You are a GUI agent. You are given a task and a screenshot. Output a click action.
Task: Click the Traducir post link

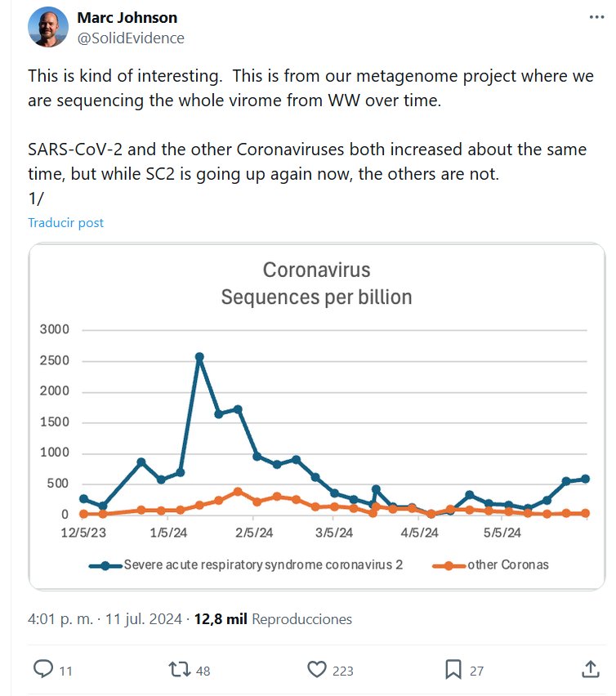pos(65,222)
